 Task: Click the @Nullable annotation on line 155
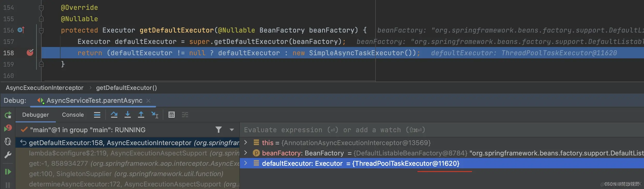79,19
